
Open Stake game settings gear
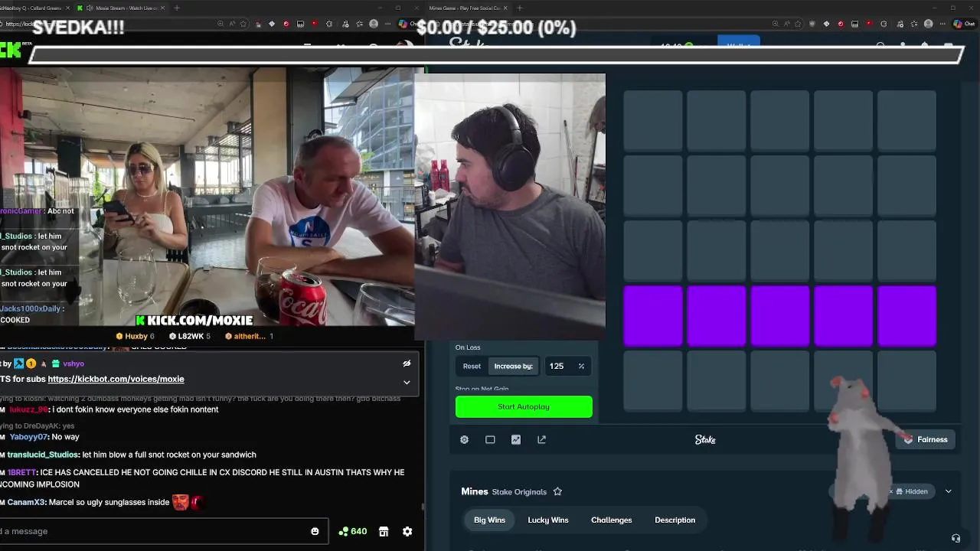(x=464, y=439)
